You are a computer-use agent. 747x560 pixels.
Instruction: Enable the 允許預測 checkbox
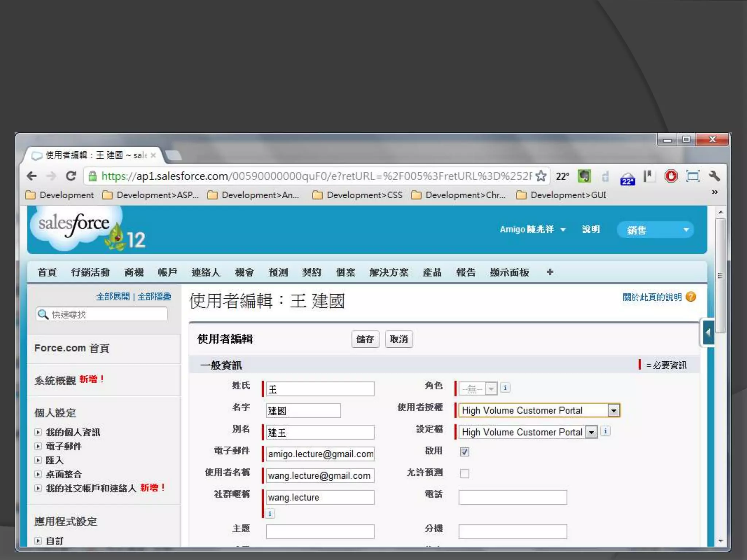tap(464, 474)
